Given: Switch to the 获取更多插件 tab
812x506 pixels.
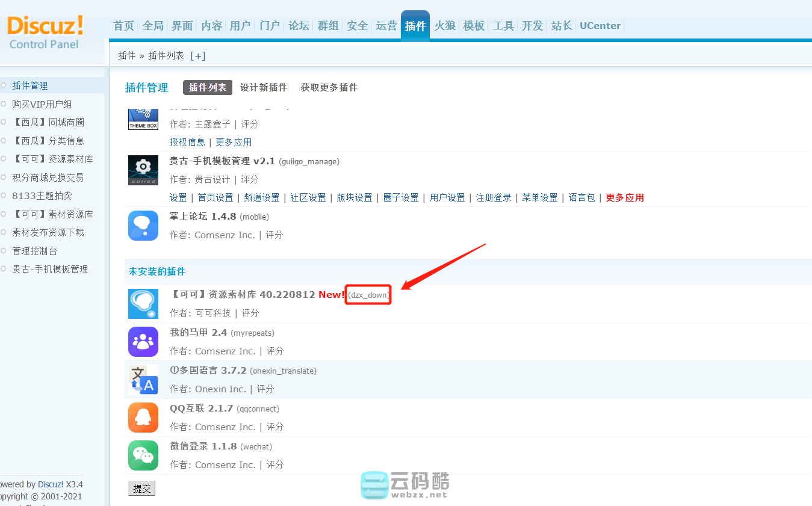Looking at the screenshot, I should coord(329,88).
